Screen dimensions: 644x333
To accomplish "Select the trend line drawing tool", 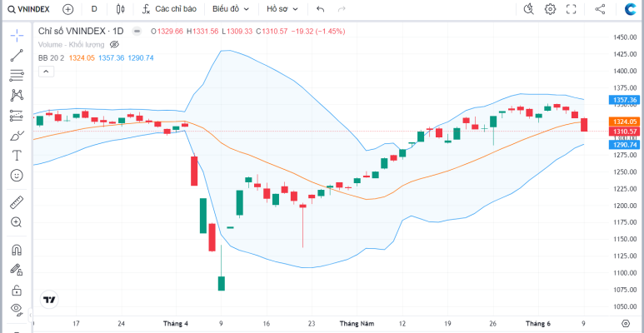I will click(17, 56).
